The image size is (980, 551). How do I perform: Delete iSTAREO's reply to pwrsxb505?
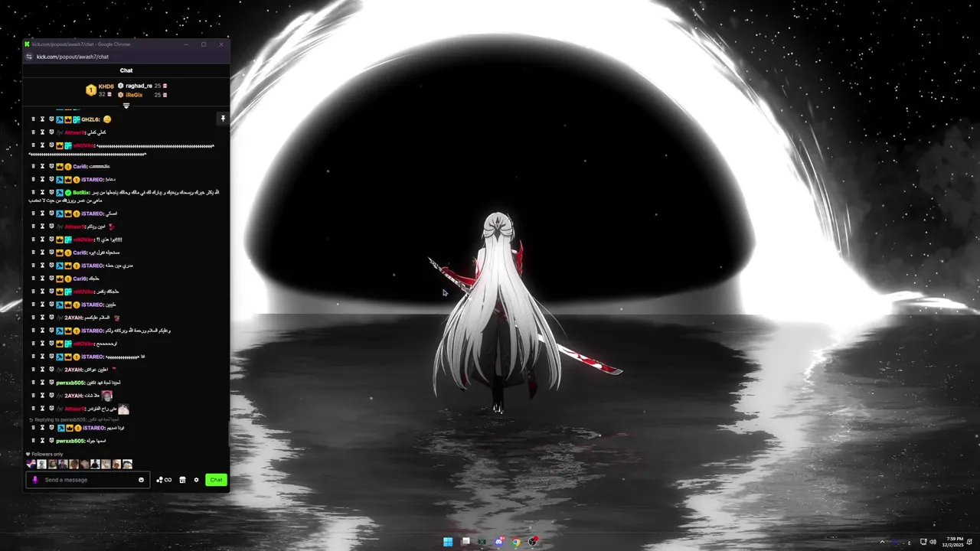33,428
